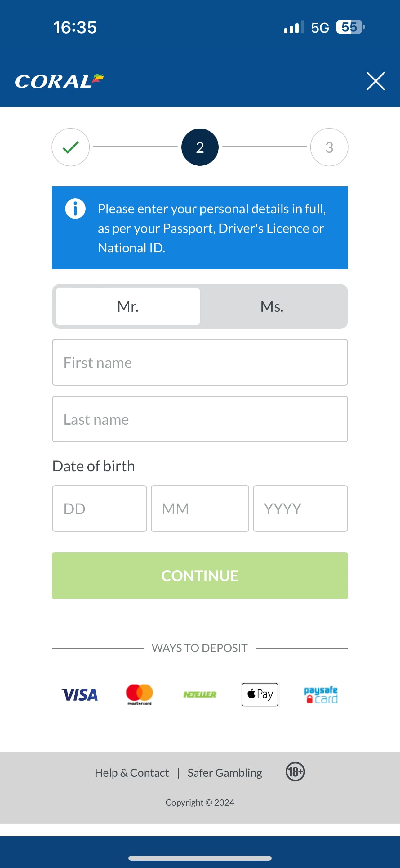Viewport: 400px width, 868px height.
Task: Click step 3 in the progress indicator
Action: [329, 147]
